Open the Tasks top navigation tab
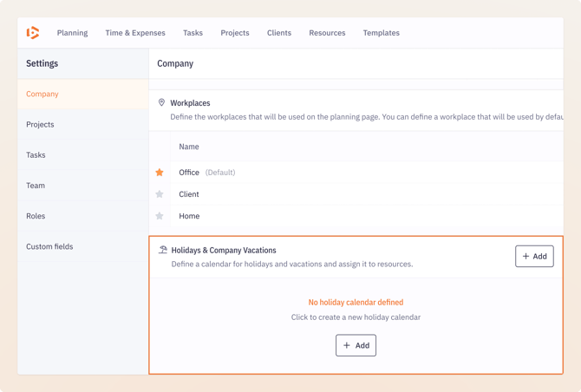581x392 pixels. click(193, 33)
